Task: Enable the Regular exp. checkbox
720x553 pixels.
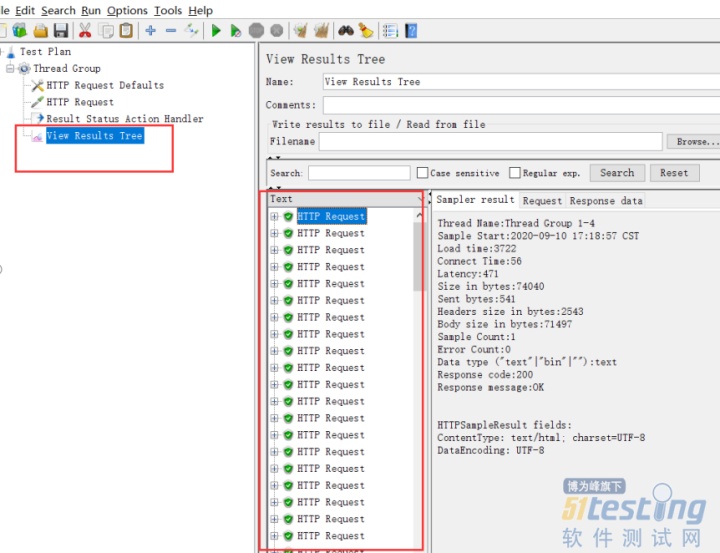Action: point(515,173)
